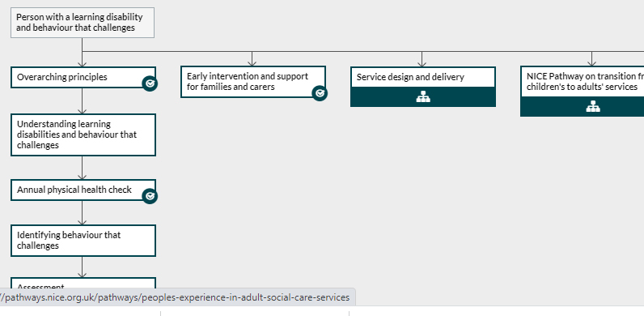Select Understanding learning disabilities and behaviour that challenges
The height and width of the screenshot is (316, 644).
pyautogui.click(x=83, y=135)
